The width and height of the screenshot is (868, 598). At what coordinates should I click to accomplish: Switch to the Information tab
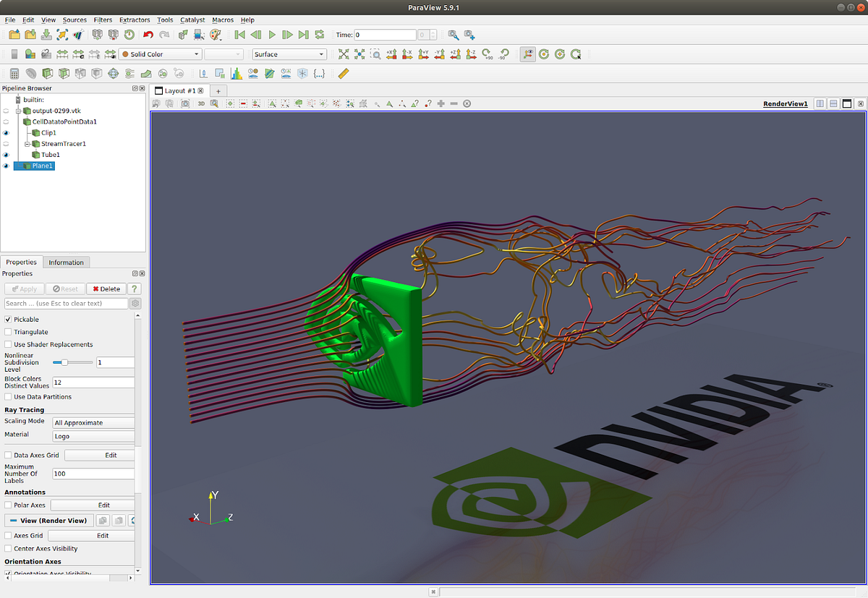coord(66,262)
